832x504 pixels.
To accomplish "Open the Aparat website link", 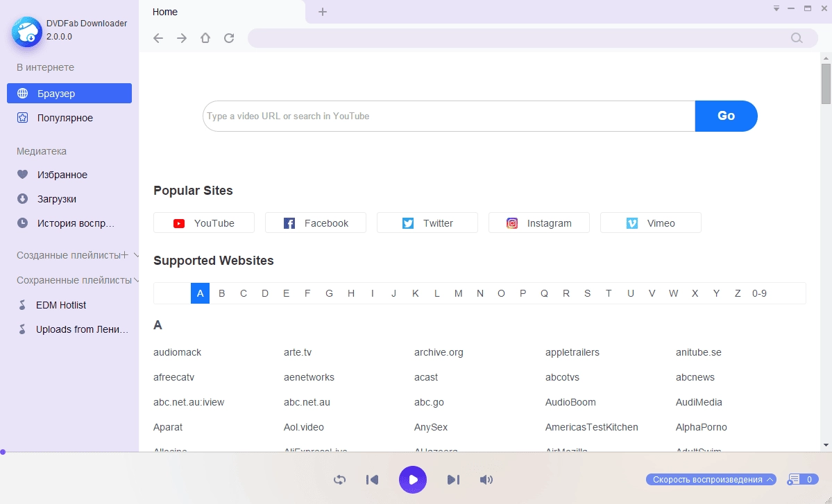I will coord(168,427).
